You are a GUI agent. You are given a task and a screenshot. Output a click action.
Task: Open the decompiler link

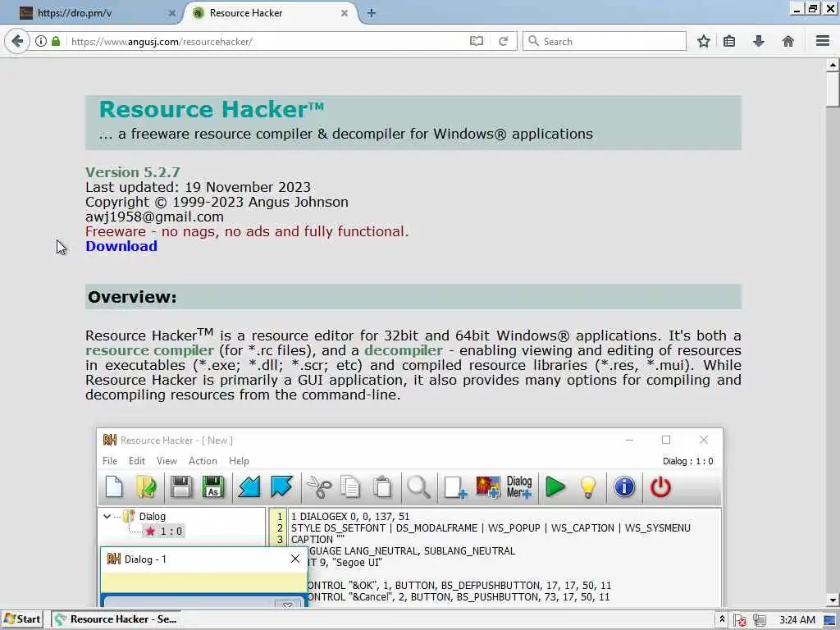[404, 350]
